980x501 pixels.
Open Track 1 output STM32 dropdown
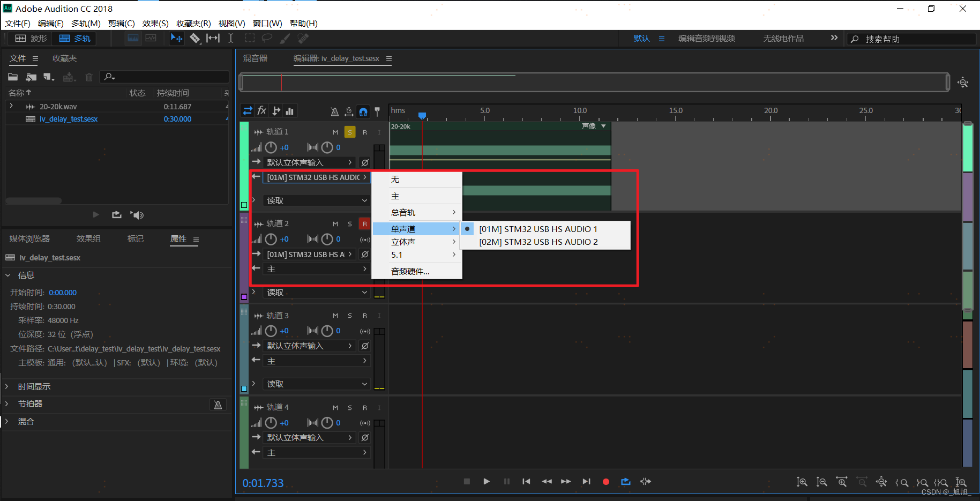(316, 177)
